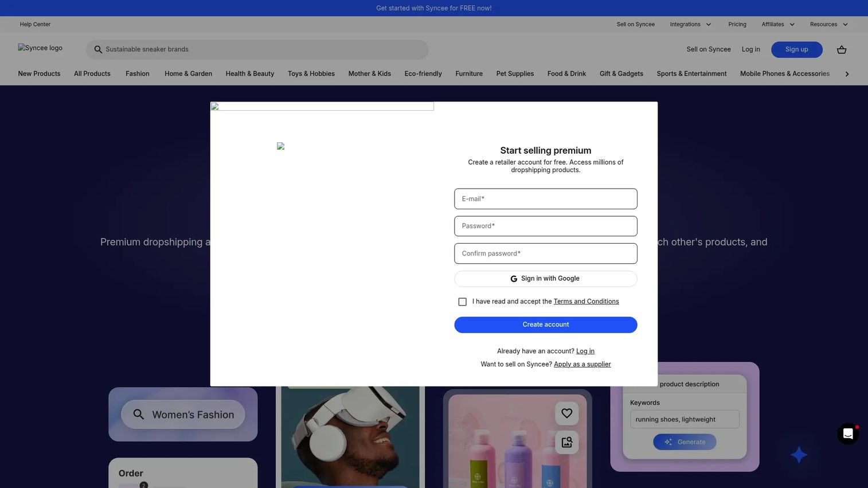The width and height of the screenshot is (868, 488).
Task: Open the Help Center link
Action: 35,24
